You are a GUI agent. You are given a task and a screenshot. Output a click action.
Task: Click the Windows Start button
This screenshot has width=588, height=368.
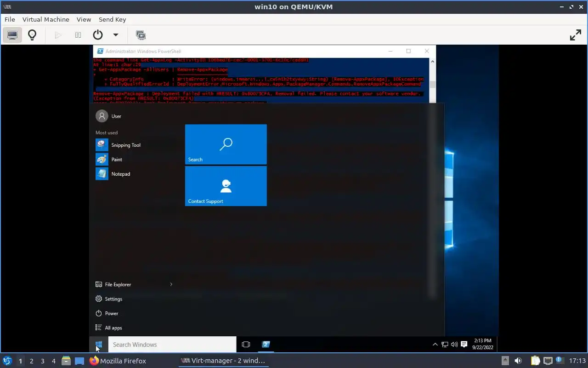click(98, 344)
